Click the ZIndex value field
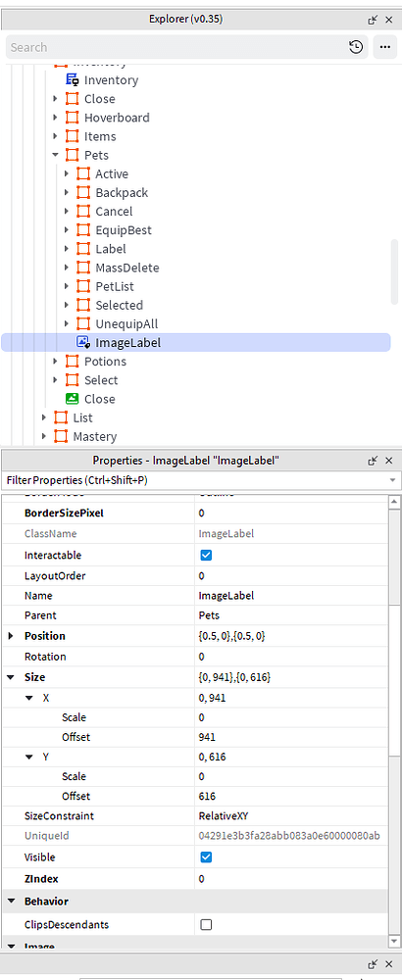This screenshot has height=980, width=402. [x=291, y=879]
